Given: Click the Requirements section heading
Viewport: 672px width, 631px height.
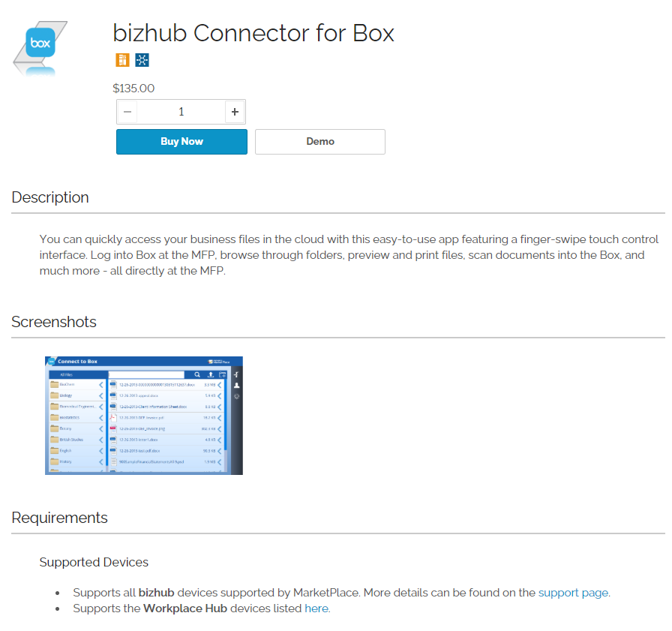Looking at the screenshot, I should (x=59, y=518).
